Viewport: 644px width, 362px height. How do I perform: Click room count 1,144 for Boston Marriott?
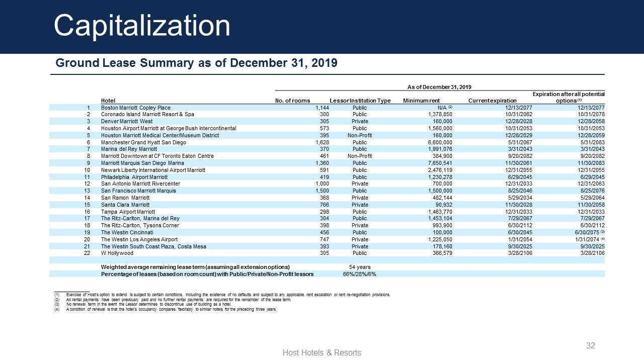click(x=322, y=108)
